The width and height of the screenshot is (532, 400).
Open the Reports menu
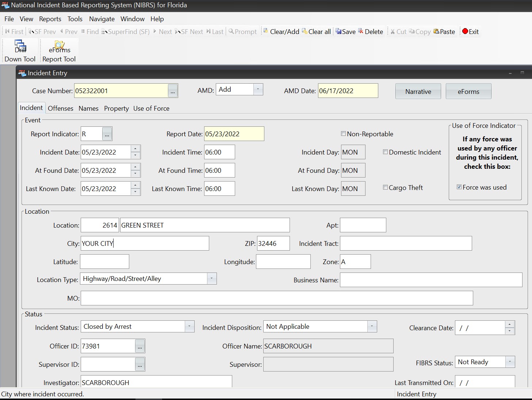50,19
